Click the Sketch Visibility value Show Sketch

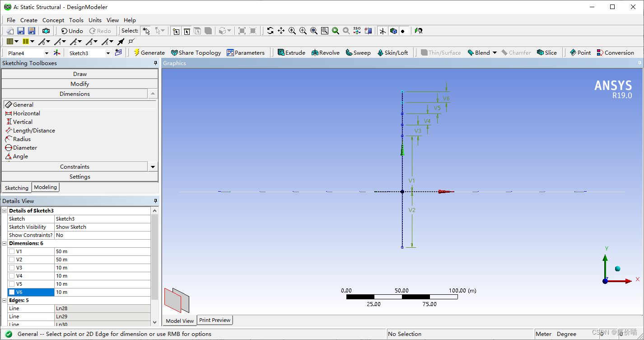coord(102,227)
